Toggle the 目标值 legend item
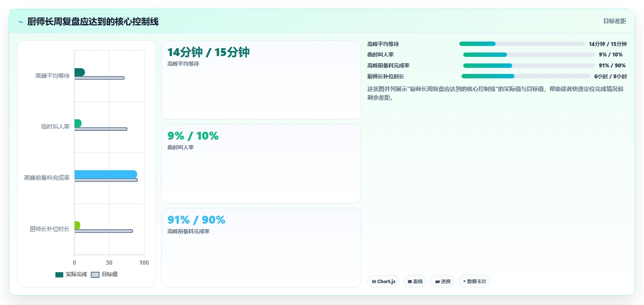 point(104,274)
